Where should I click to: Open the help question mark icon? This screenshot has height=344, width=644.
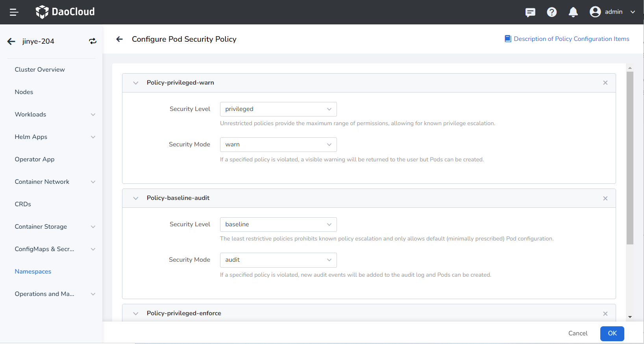pos(551,12)
